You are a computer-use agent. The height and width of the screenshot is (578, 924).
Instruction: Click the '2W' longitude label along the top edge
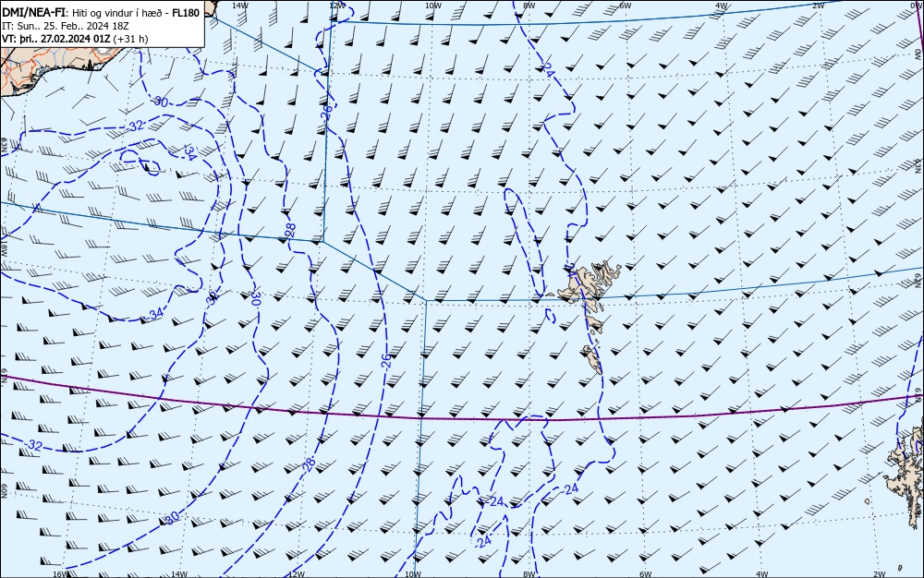818,6
